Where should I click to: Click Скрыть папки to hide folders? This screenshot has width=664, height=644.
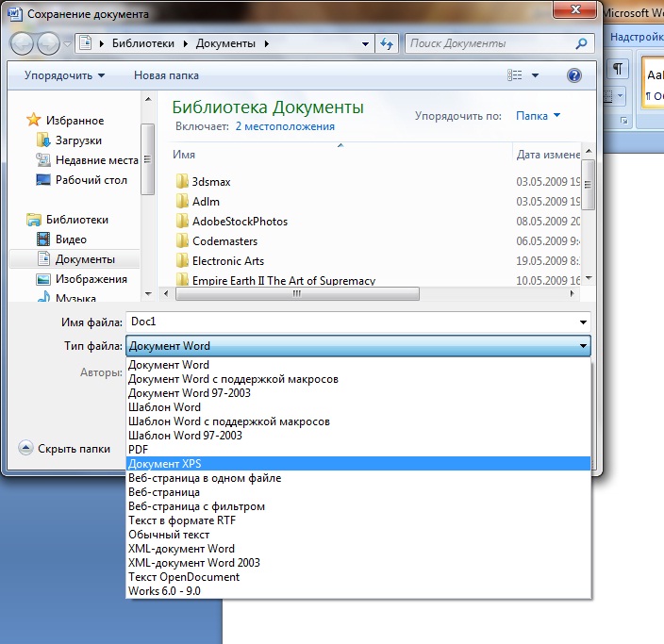(64, 449)
